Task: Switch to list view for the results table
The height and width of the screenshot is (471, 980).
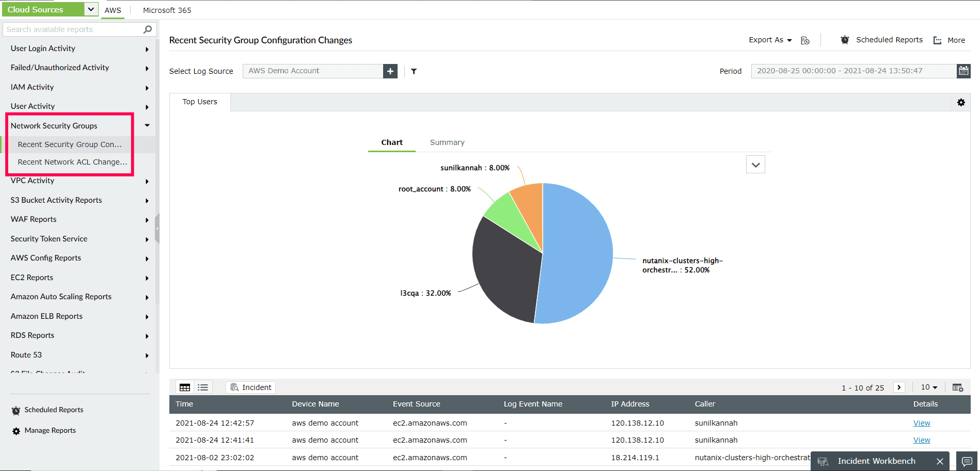Action: [x=202, y=387]
